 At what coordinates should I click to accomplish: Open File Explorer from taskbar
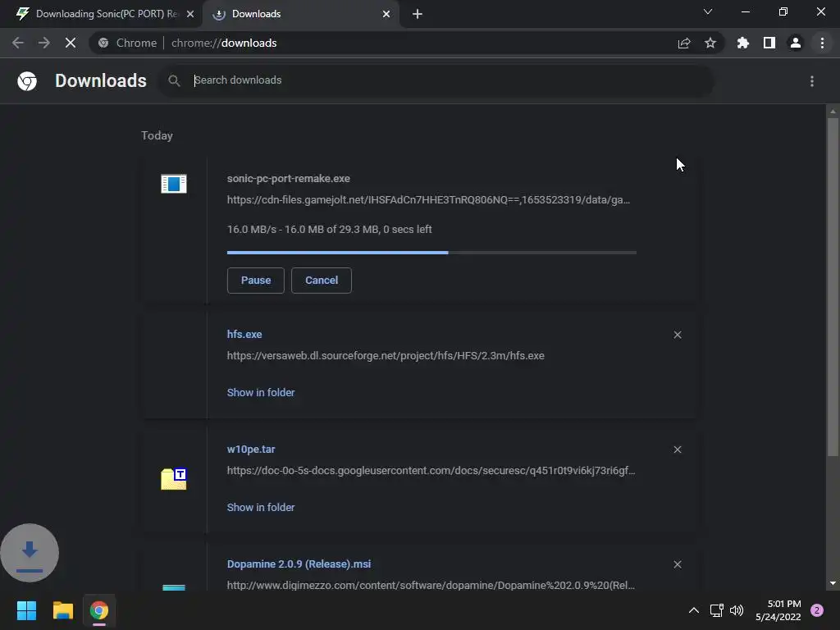[62, 610]
